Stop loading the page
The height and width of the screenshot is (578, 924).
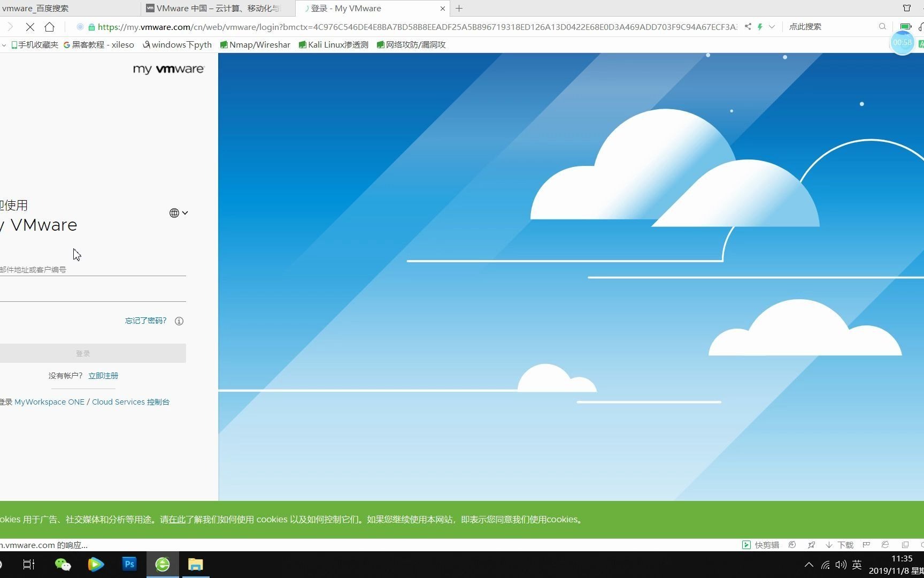click(30, 27)
